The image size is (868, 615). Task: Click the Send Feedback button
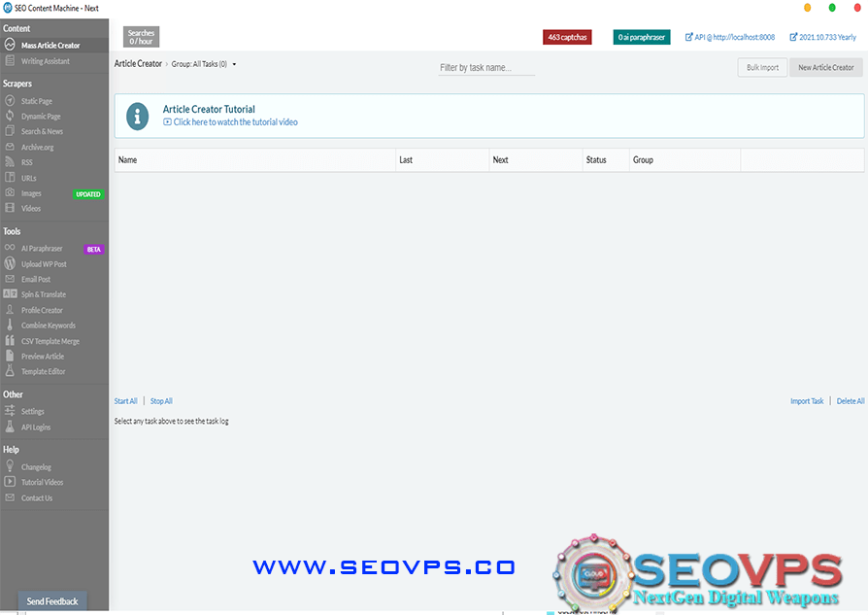click(52, 601)
